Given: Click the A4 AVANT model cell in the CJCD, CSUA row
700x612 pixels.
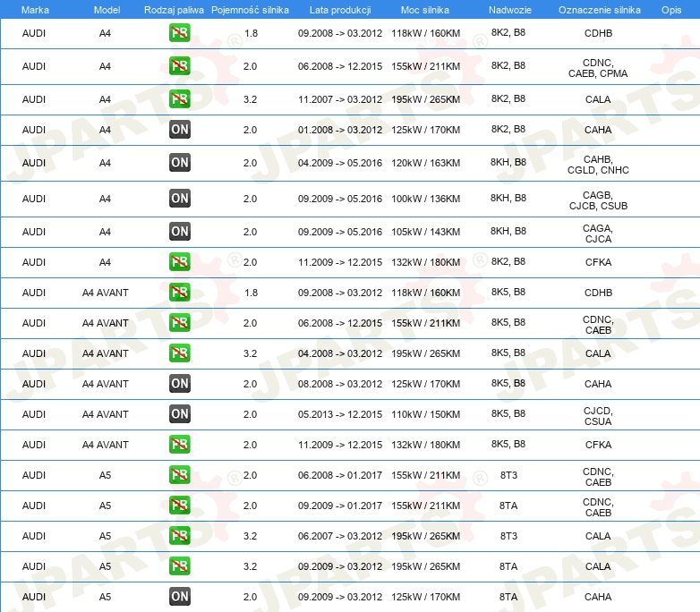Looking at the screenshot, I should [x=106, y=414].
